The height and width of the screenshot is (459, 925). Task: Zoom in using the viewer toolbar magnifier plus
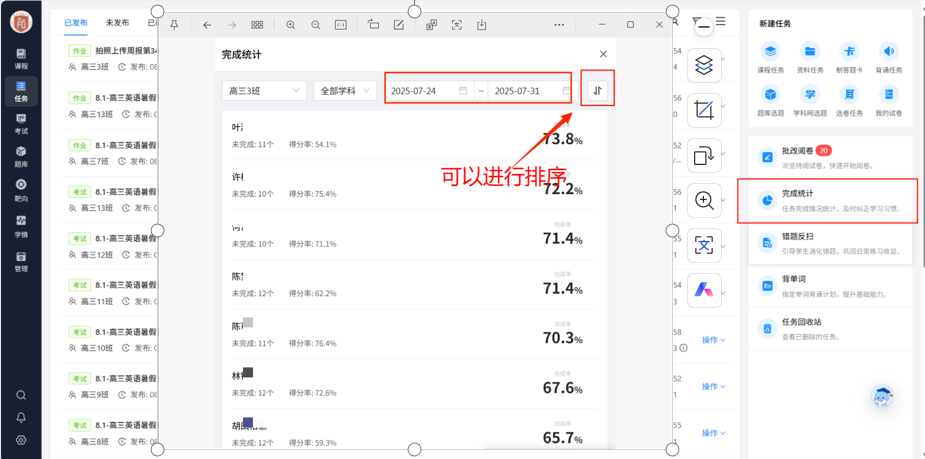[x=291, y=25]
